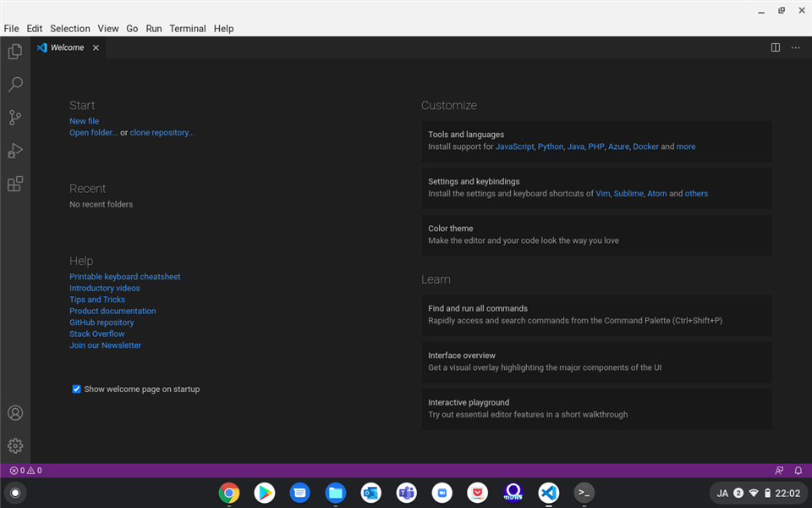812x508 pixels.
Task: Install JavaScript support link
Action: [515, 146]
